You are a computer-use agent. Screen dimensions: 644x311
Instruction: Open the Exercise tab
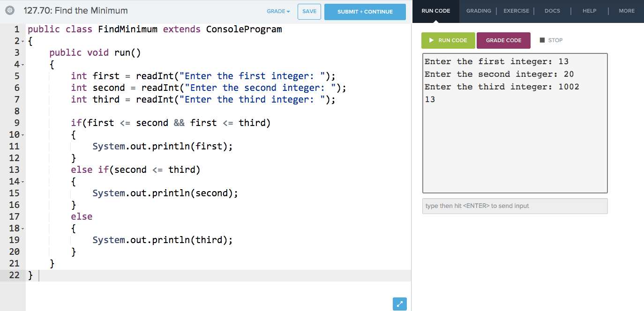[x=516, y=11]
